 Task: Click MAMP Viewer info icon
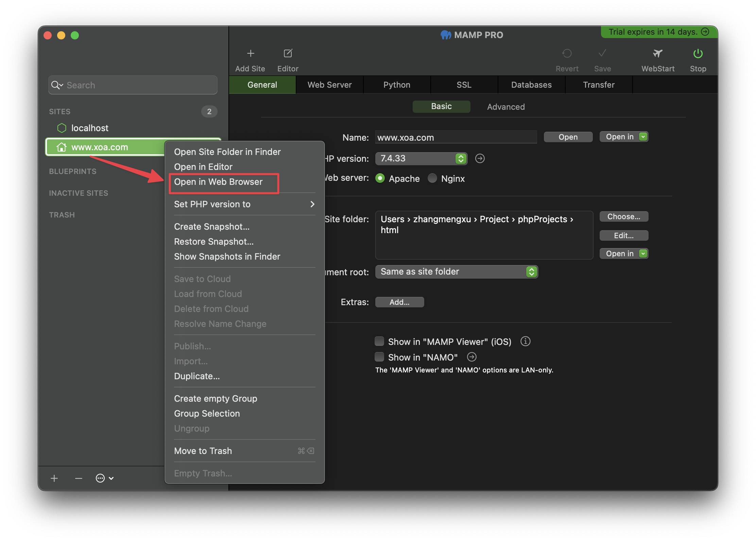pos(525,341)
